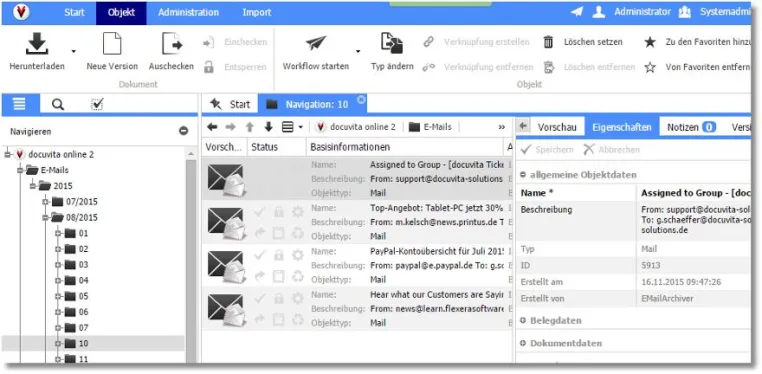Click the Einchecken icon
Image resolution: width=762 pixels, height=374 pixels.
point(208,43)
